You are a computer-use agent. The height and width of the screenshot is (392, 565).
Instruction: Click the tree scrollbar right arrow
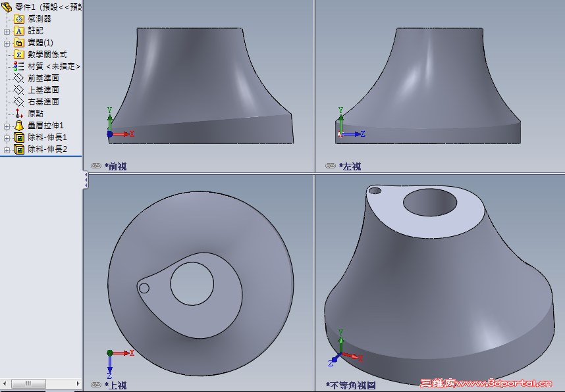78,383
